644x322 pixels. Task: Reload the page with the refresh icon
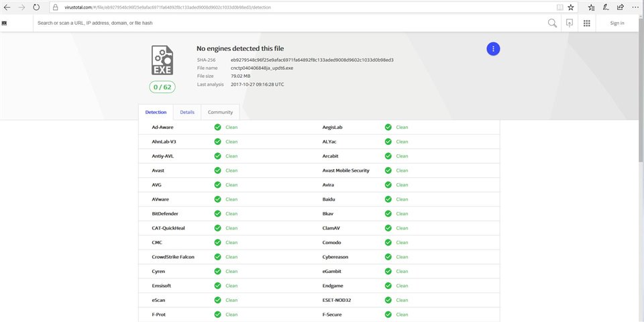[36, 7]
